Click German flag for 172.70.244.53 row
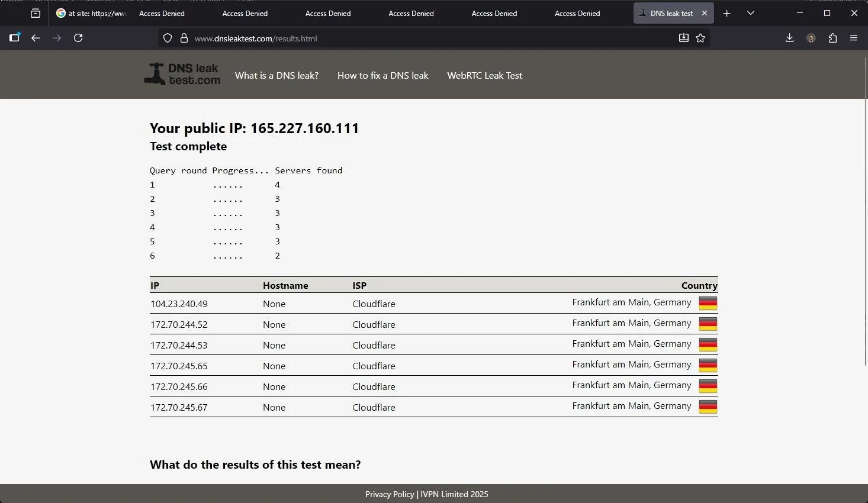 708,345
